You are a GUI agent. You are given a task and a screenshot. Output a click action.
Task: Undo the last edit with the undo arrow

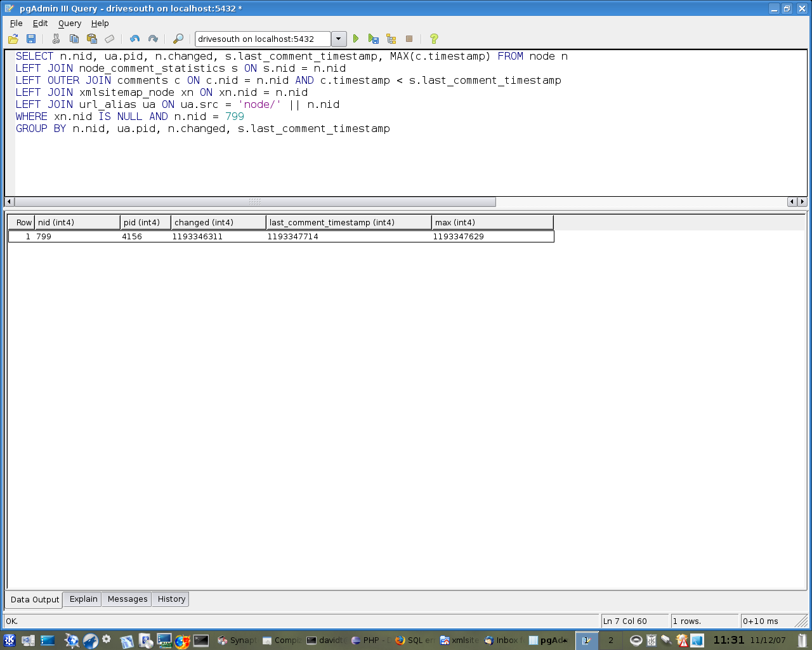pyautogui.click(x=134, y=39)
